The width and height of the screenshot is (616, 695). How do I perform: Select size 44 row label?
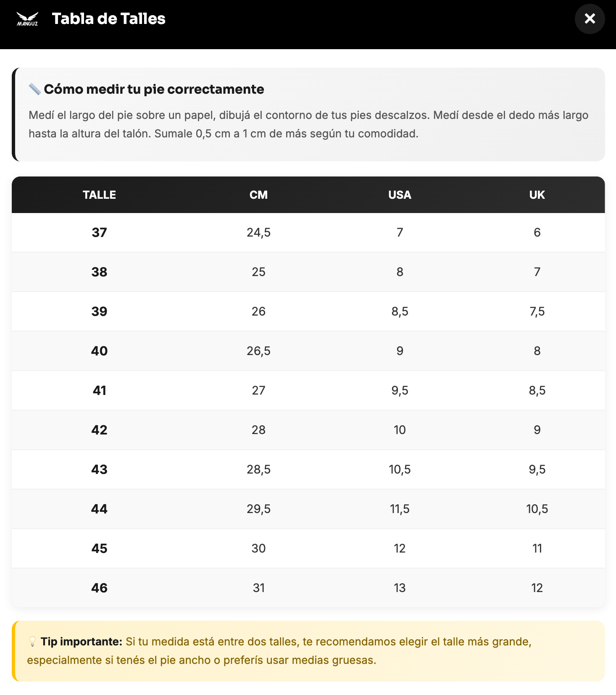point(99,509)
